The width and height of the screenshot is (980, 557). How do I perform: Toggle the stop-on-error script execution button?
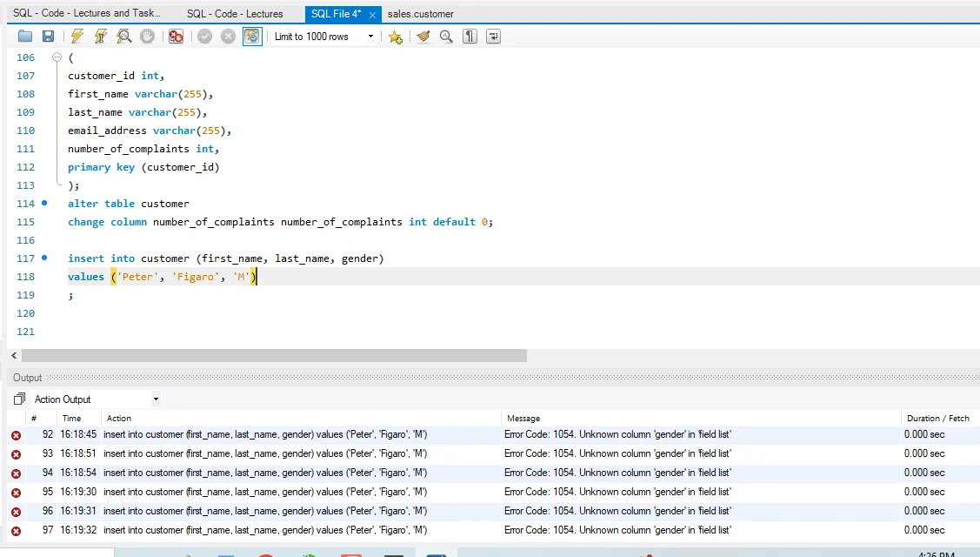coord(176,37)
